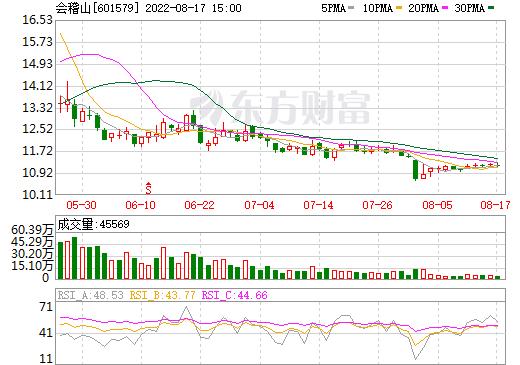Click the 08-05 date label
The height and width of the screenshot is (365, 520).
[437, 205]
